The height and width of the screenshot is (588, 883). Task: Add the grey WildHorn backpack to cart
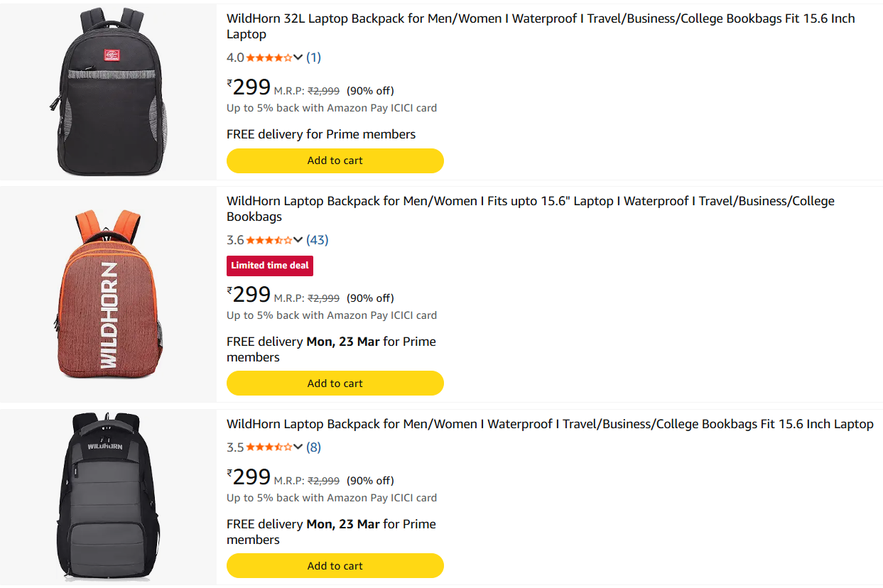(335, 566)
